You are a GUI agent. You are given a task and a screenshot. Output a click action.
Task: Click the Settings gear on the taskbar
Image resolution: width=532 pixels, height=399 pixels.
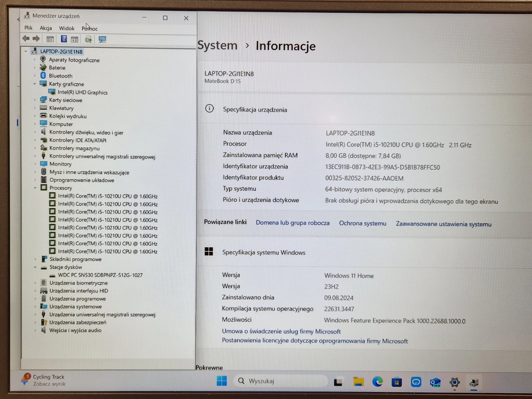pos(455,383)
